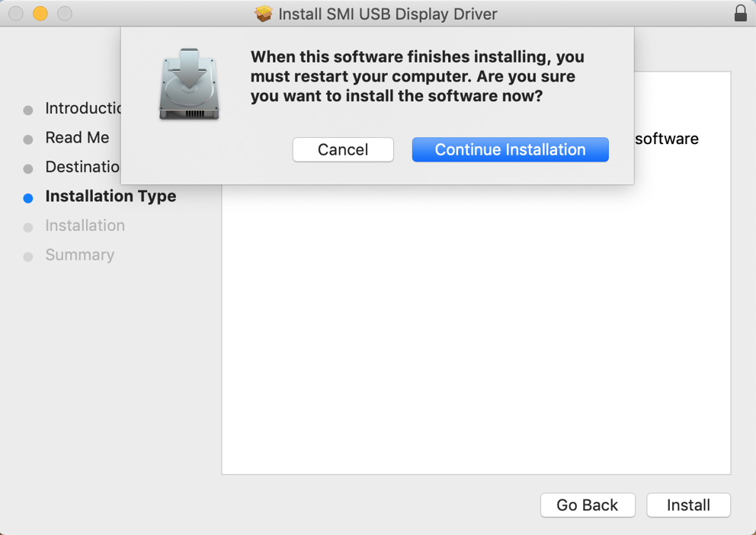Click the dot beside Read Me step
This screenshot has height=535, width=756.
pos(28,138)
